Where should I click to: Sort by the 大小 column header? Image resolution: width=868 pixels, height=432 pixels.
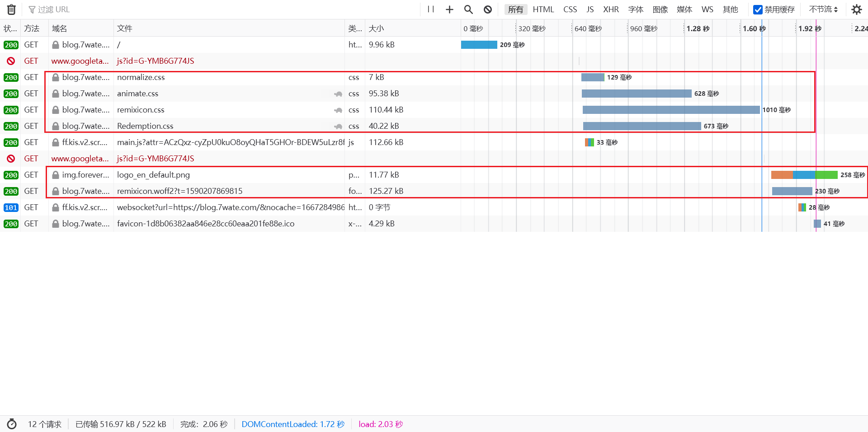point(376,28)
